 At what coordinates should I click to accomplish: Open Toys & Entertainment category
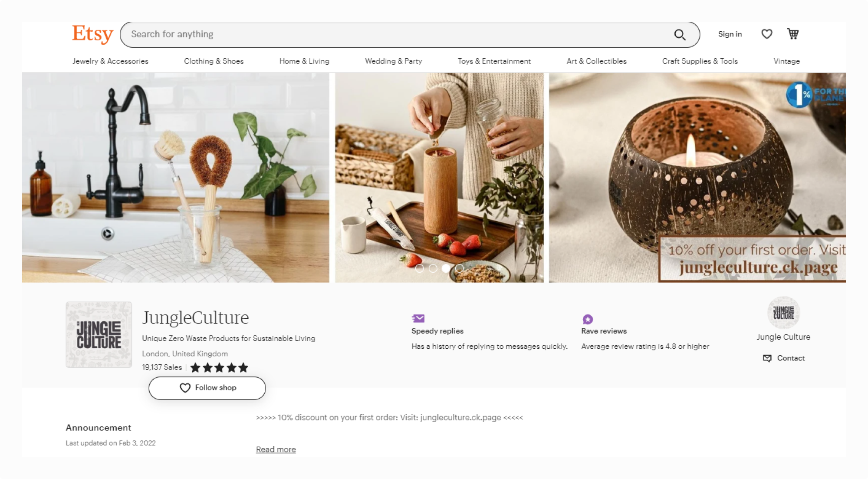click(494, 61)
